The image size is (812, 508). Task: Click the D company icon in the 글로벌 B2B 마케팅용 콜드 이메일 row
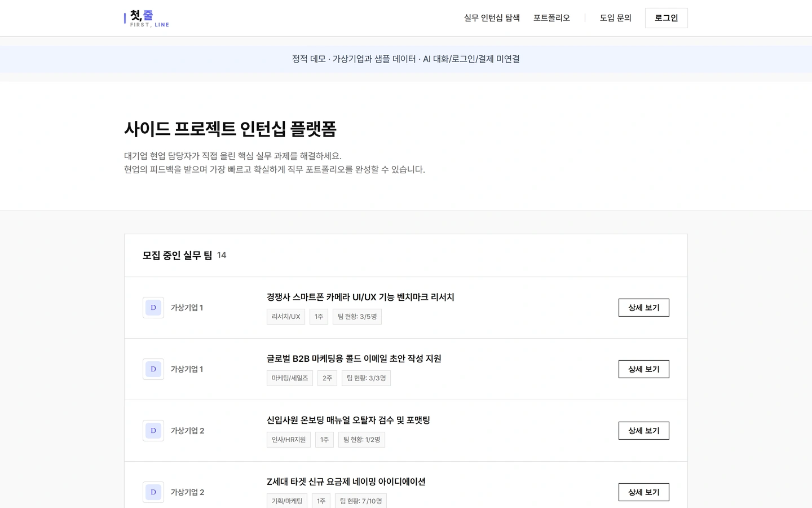[x=153, y=369]
